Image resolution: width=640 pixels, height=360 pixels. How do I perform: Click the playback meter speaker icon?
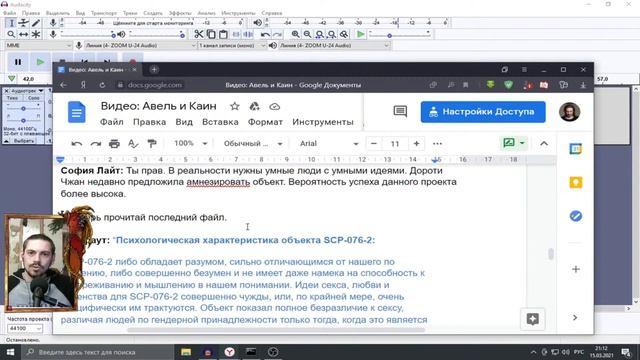point(258,23)
